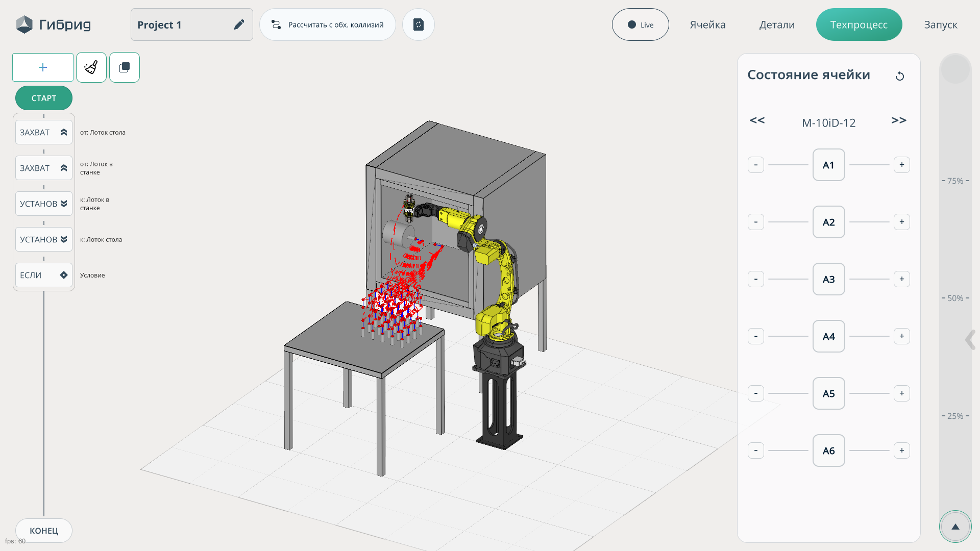The height and width of the screenshot is (551, 980).
Task: Expand the УСТАНОВ к Лоток стола step
Action: [x=64, y=239]
